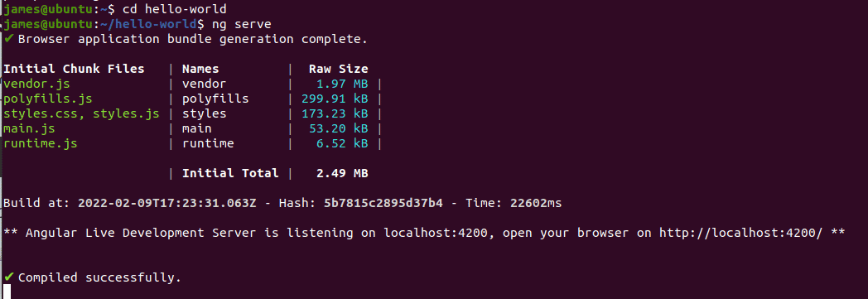This screenshot has height=299, width=868.
Task: Click the main.js file name
Action: point(29,128)
